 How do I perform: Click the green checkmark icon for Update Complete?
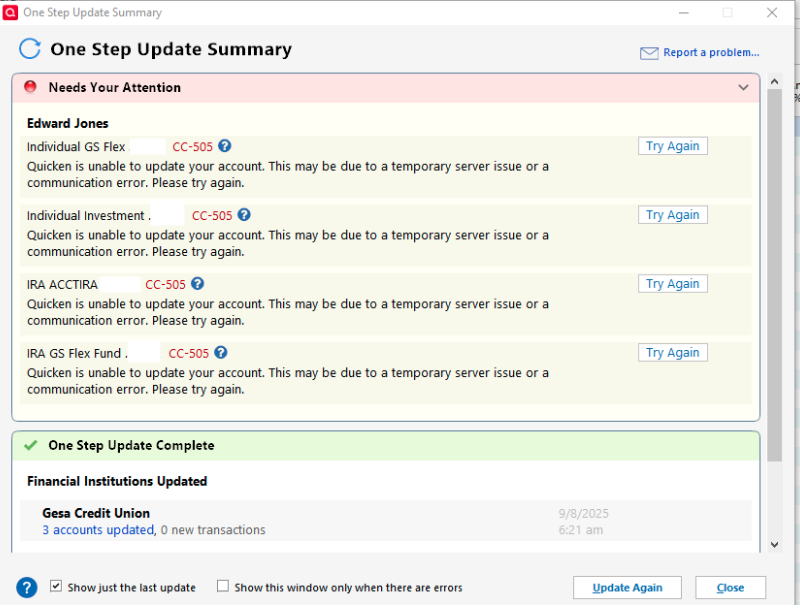point(31,445)
